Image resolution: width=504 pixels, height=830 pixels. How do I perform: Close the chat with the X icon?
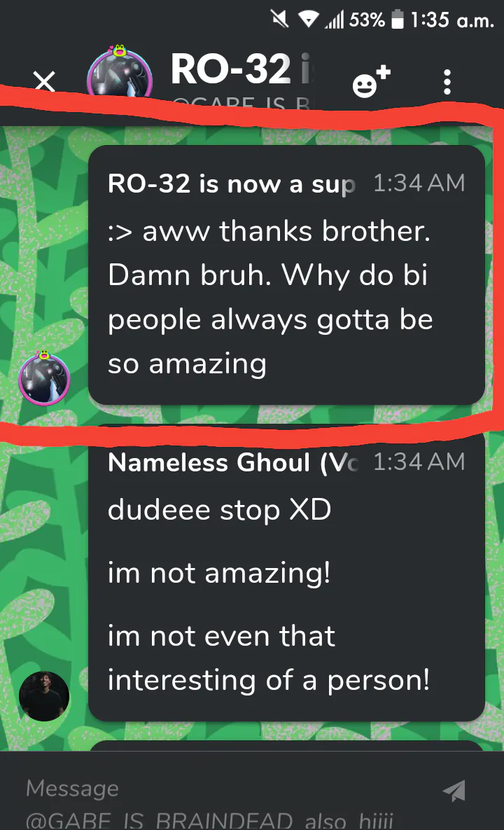coord(44,81)
